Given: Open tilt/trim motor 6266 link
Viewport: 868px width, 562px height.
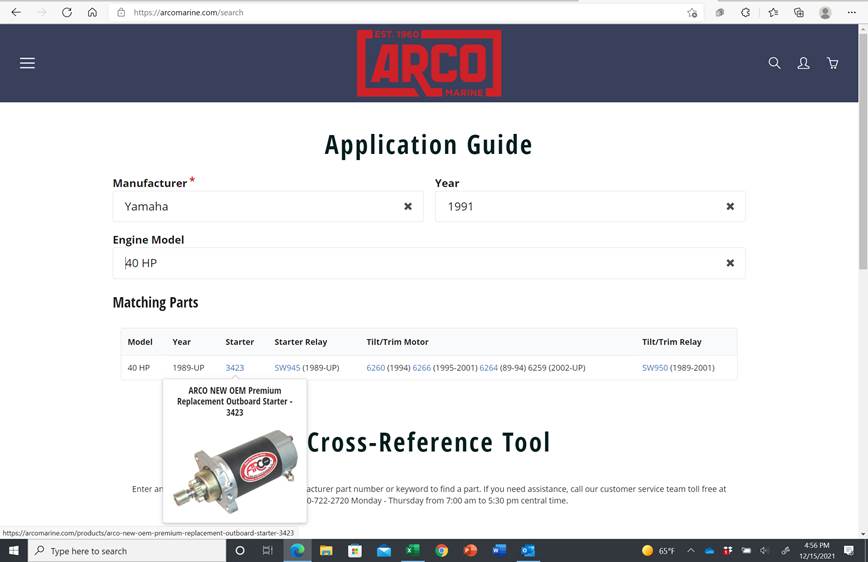Looking at the screenshot, I should (x=422, y=368).
